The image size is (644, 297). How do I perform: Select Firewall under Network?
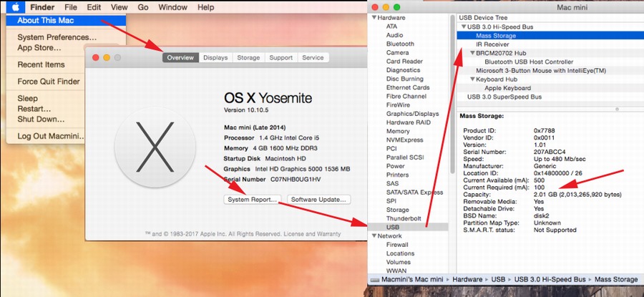(x=397, y=245)
